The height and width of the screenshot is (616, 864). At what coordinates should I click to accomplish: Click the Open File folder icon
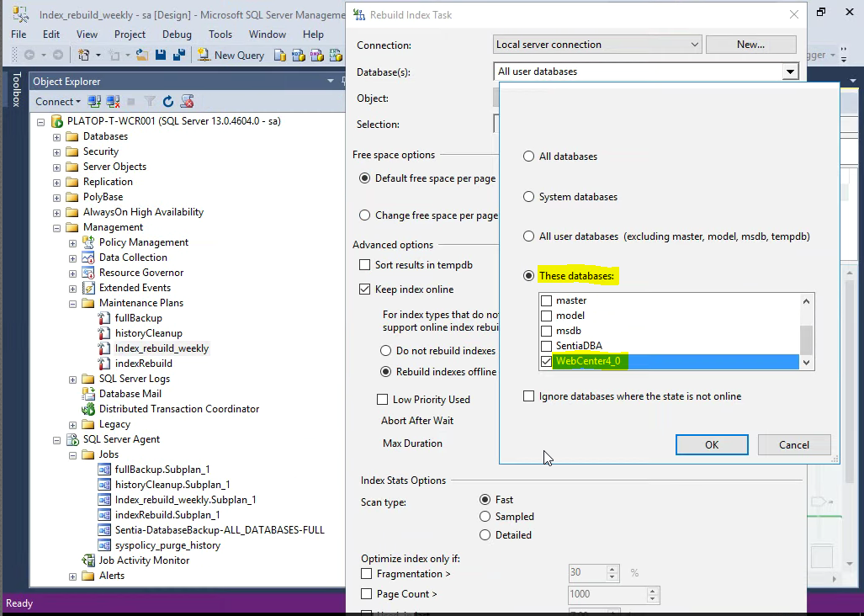[142, 55]
